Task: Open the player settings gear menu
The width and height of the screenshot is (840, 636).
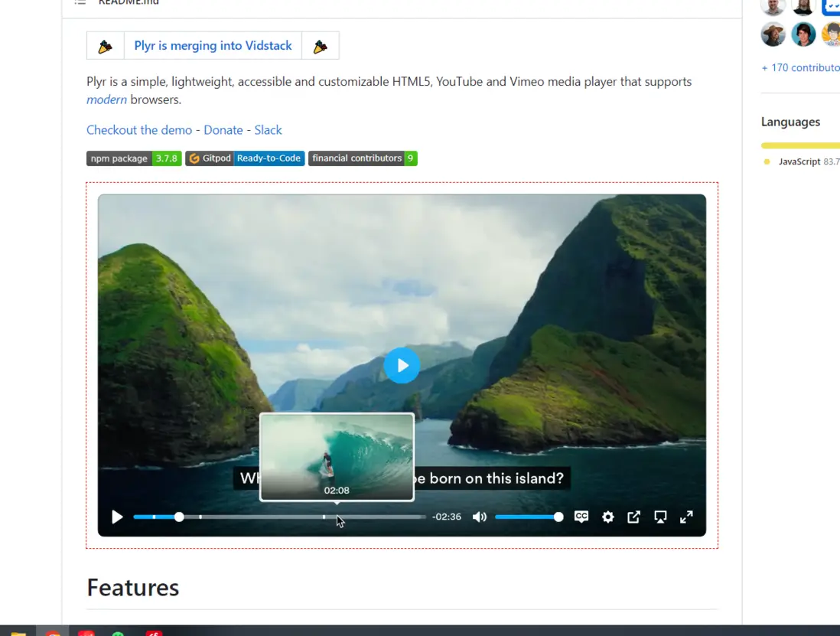Action: point(607,517)
